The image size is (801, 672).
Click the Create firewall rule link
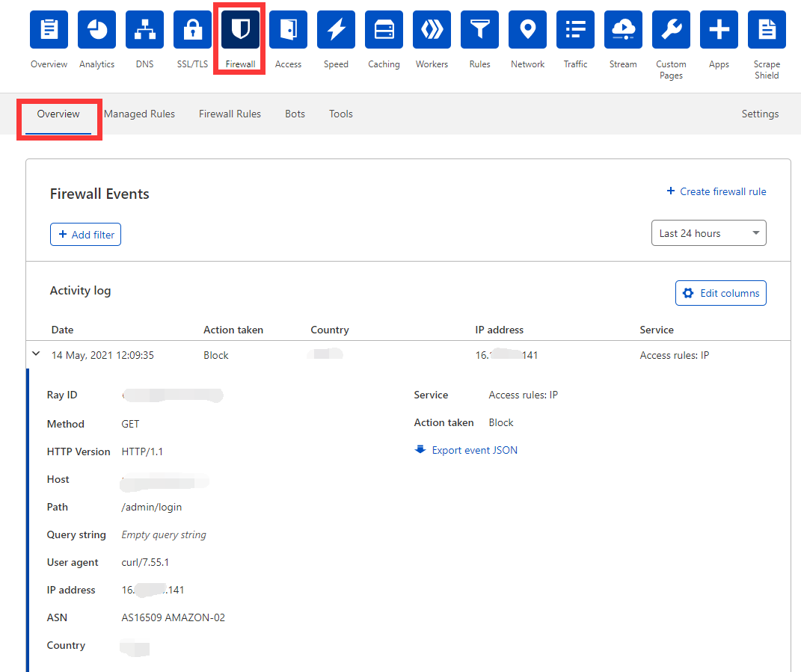tap(716, 191)
